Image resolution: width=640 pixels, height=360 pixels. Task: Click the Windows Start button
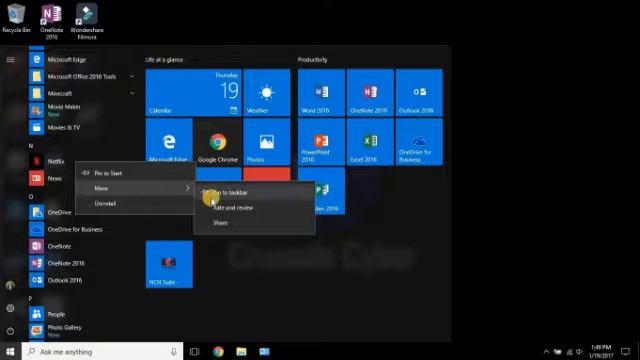tap(10, 351)
